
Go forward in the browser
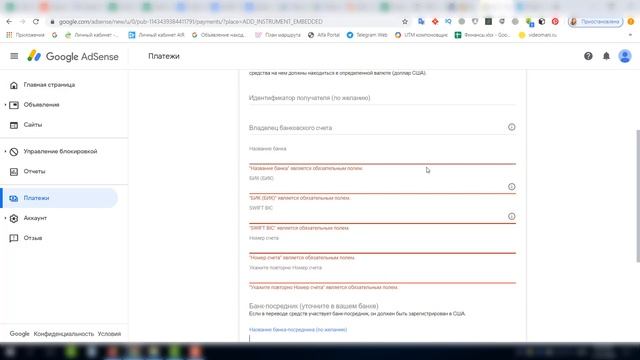point(22,22)
